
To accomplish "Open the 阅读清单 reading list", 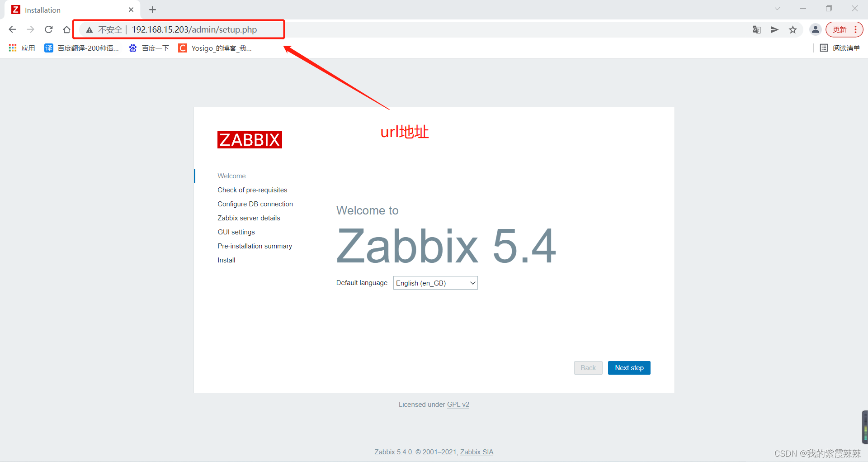I will click(840, 48).
